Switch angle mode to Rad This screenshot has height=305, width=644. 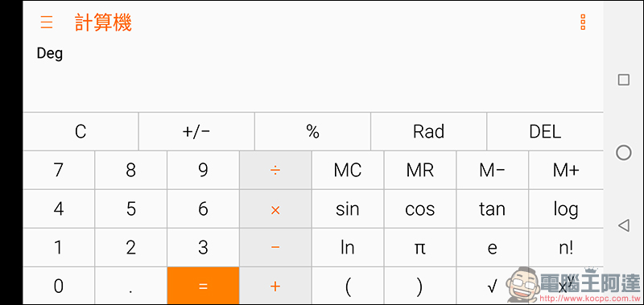coord(428,132)
